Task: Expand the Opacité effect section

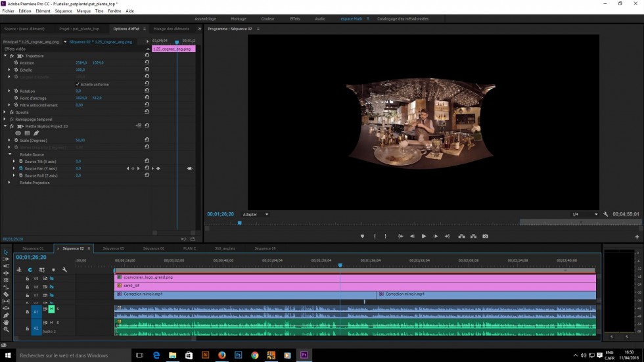Action: pos(5,112)
